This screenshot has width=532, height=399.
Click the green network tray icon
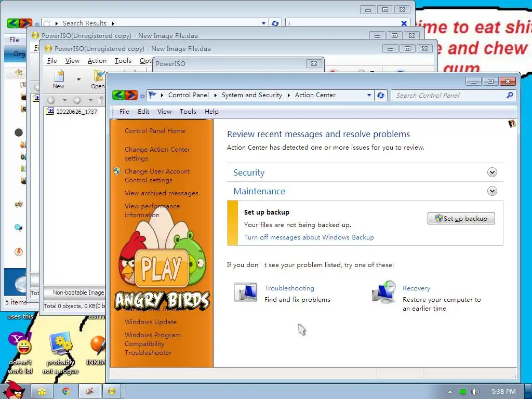click(x=462, y=392)
